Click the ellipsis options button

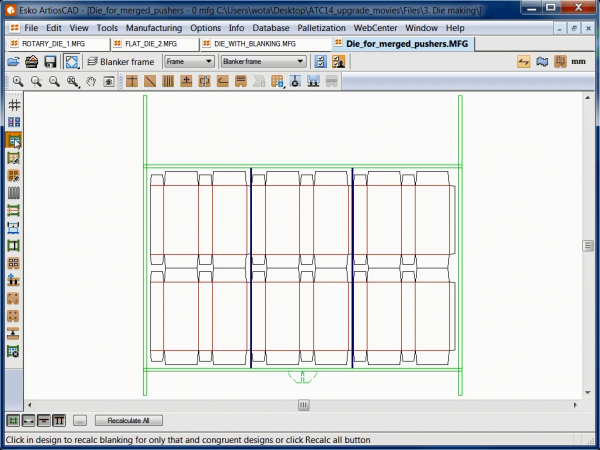(80, 420)
